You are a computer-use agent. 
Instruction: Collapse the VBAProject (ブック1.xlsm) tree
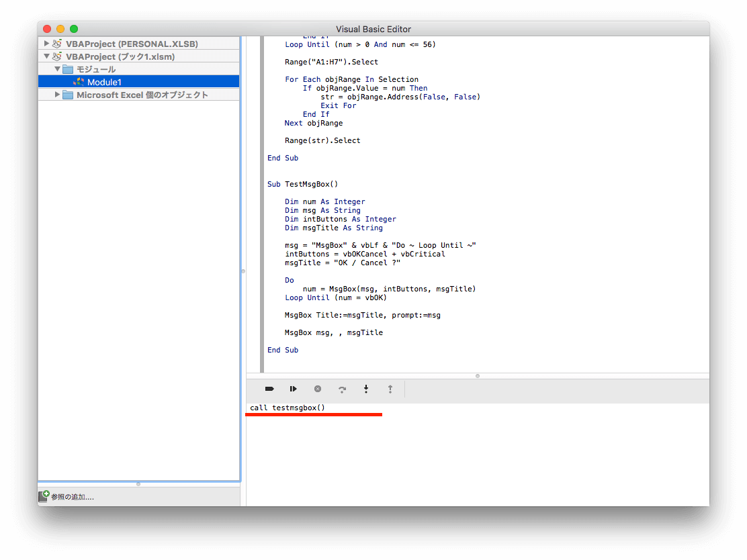(x=46, y=56)
